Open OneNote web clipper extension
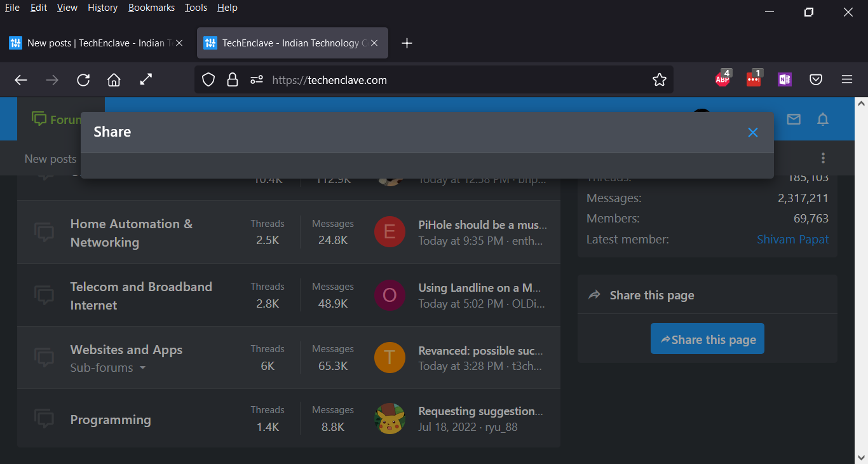Viewport: 868px width, 464px height. coord(785,79)
